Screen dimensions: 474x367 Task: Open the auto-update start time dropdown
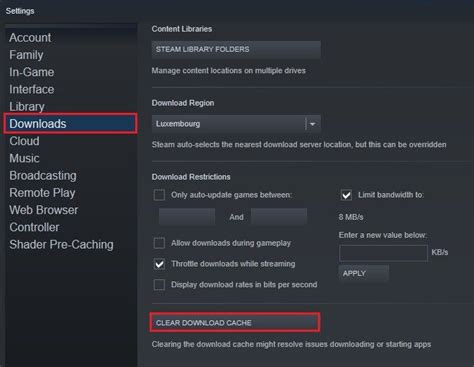pos(187,217)
